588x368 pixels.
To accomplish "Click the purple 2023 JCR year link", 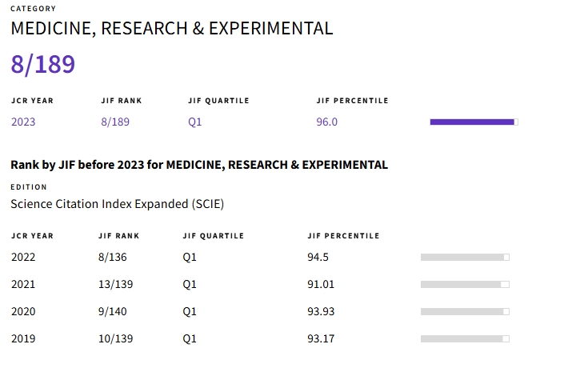I will pyautogui.click(x=23, y=122).
